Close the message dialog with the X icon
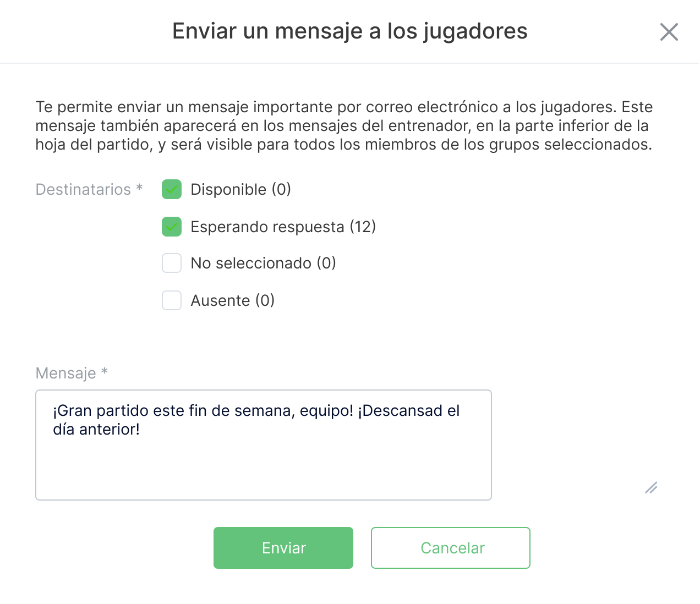Screen dimensions: 700x604 (669, 32)
